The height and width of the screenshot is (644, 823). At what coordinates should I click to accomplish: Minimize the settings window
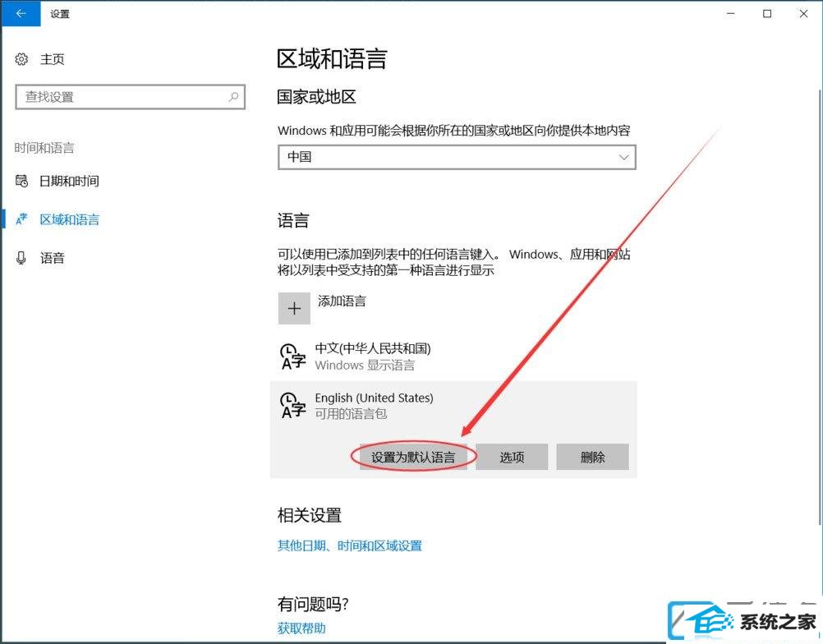pyautogui.click(x=731, y=14)
